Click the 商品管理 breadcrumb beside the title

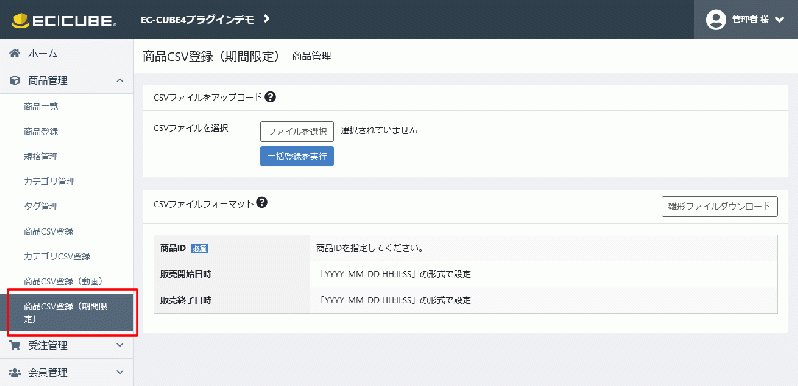pyautogui.click(x=312, y=57)
